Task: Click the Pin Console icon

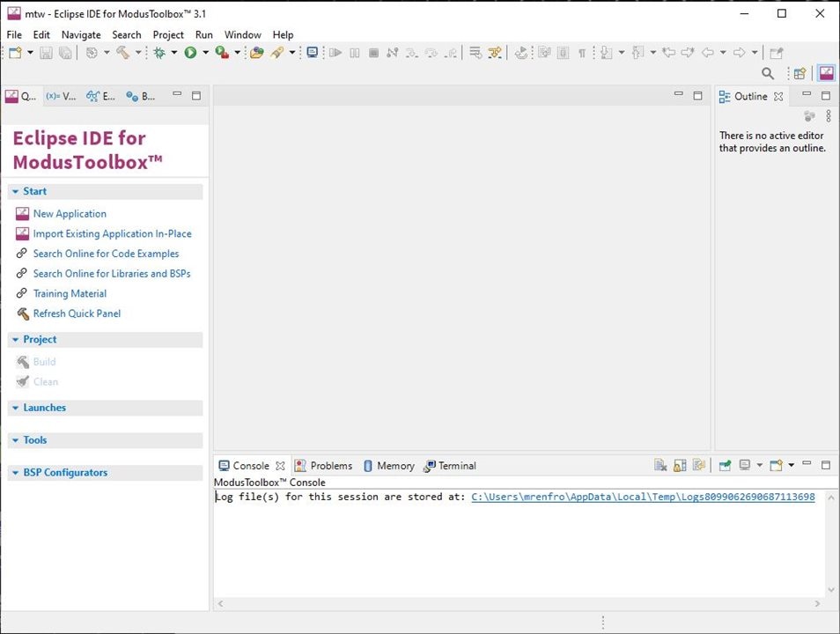Action: click(x=725, y=465)
